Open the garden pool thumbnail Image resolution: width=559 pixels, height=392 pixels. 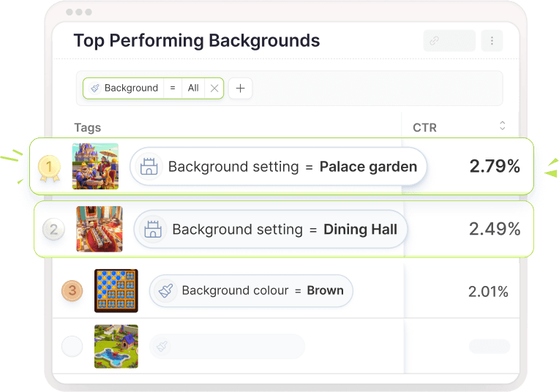click(116, 347)
